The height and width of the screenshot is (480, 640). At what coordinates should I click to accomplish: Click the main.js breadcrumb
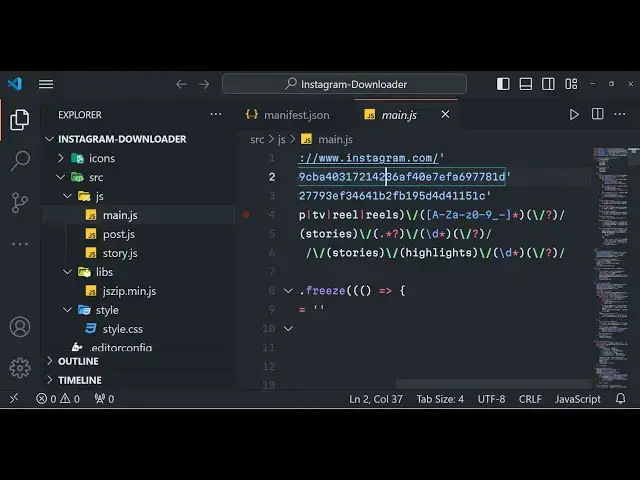click(x=327, y=140)
